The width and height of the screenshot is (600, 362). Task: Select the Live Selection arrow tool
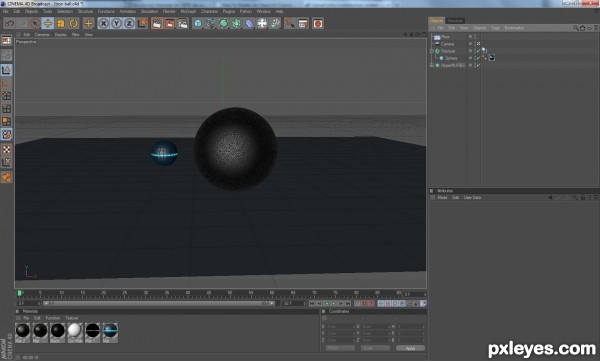[x=35, y=24]
